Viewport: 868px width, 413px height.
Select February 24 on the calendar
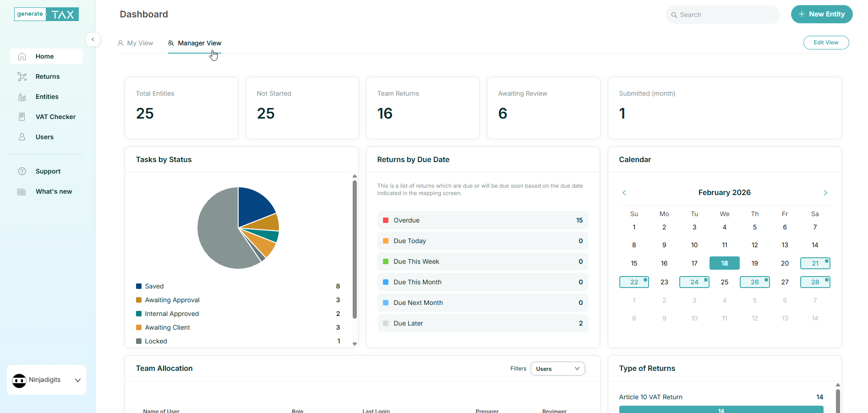[694, 282]
